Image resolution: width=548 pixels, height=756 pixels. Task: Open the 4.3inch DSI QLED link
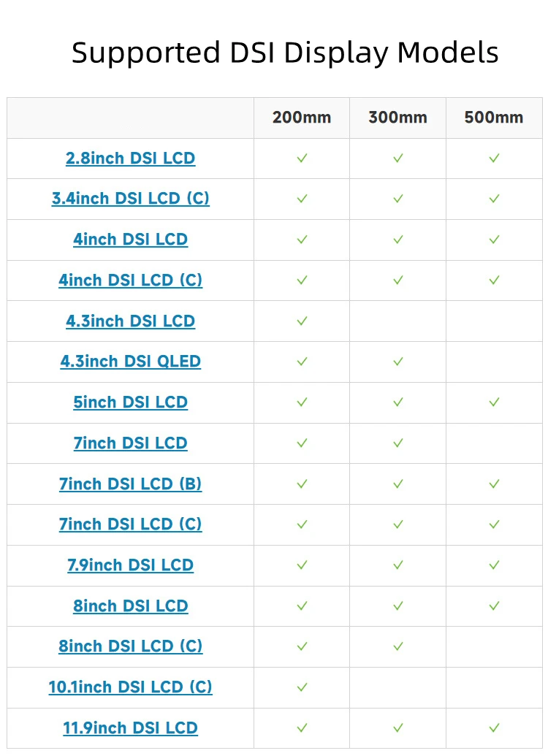pyautogui.click(x=130, y=362)
